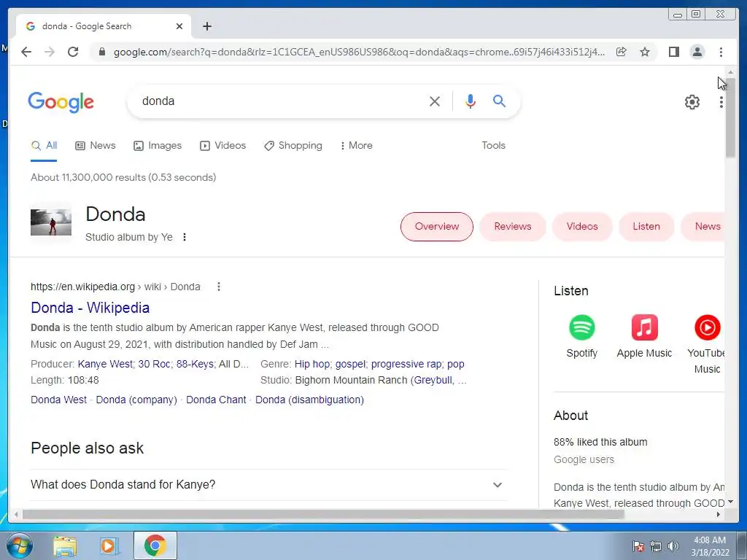The width and height of the screenshot is (747, 560).
Task: Bookmark this tab with the star
Action: pyautogui.click(x=645, y=52)
